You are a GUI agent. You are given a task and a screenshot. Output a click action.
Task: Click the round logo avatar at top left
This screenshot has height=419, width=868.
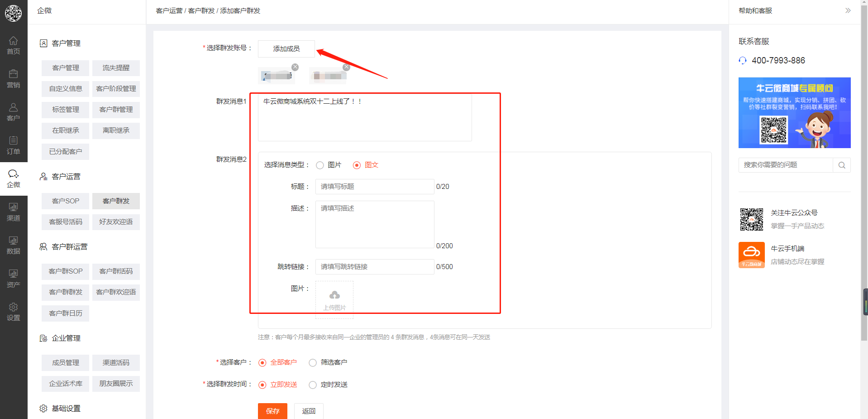(14, 13)
